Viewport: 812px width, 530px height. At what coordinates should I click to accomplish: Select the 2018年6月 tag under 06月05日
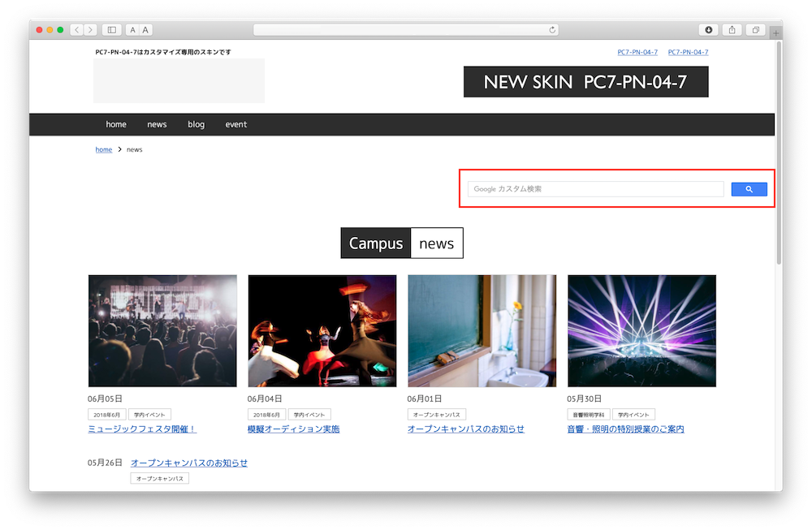106,415
